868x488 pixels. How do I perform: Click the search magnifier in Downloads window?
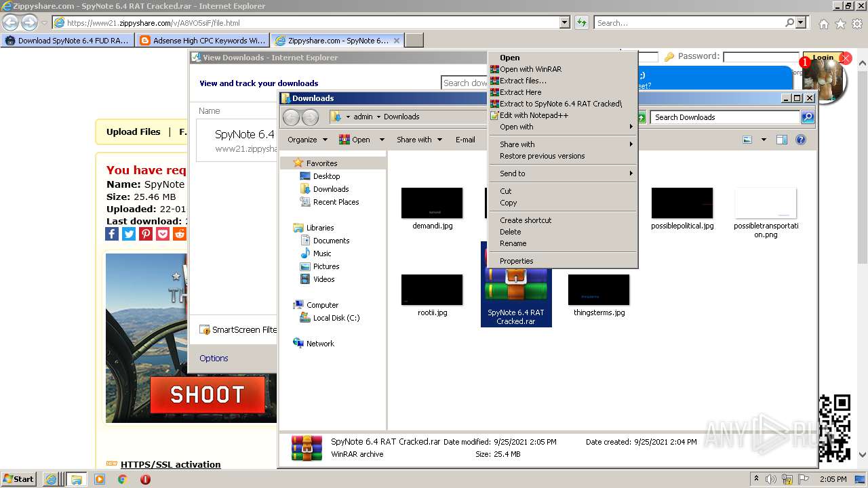tap(807, 117)
